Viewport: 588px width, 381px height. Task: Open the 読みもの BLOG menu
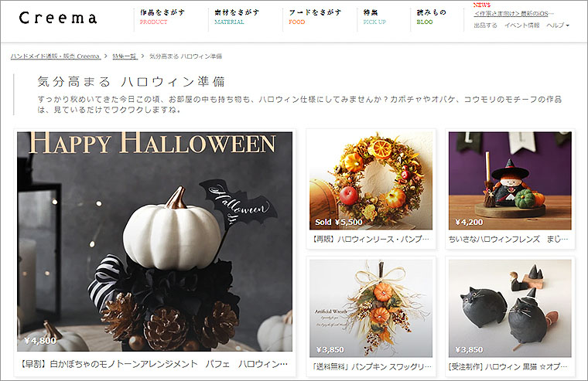click(x=431, y=17)
